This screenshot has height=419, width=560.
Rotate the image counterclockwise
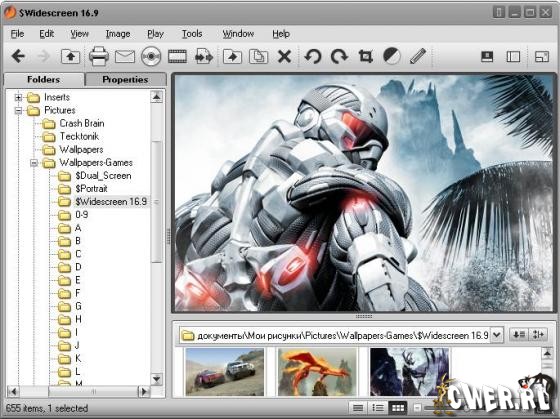(313, 56)
